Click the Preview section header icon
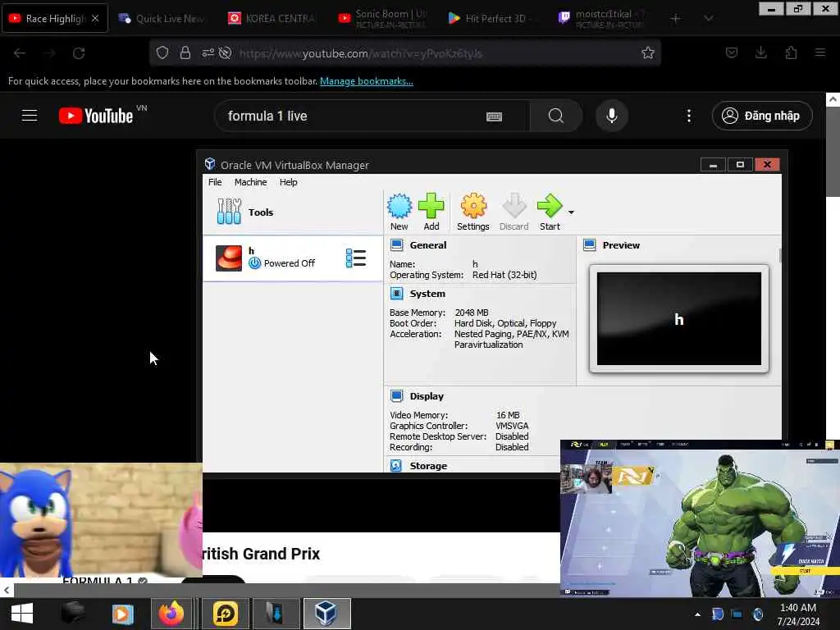The image size is (840, 630). tap(589, 245)
